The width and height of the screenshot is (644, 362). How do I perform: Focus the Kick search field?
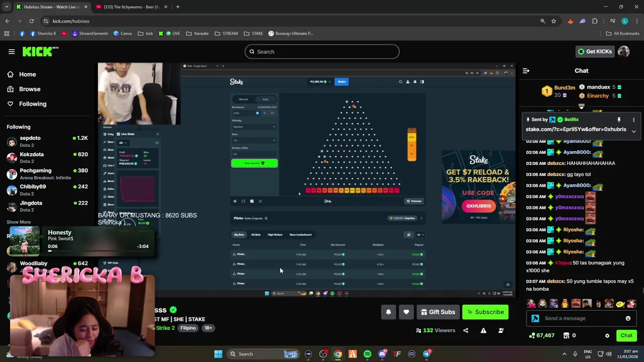tap(322, 52)
